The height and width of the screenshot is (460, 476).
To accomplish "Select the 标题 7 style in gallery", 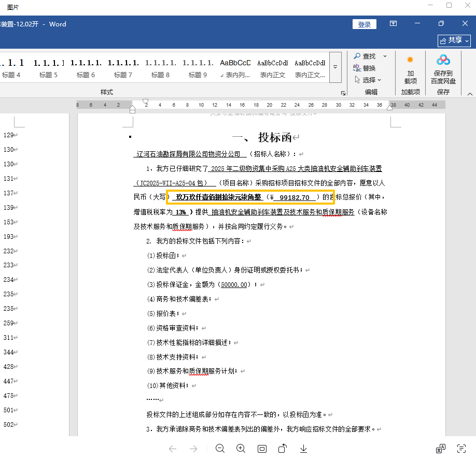I will (123, 67).
